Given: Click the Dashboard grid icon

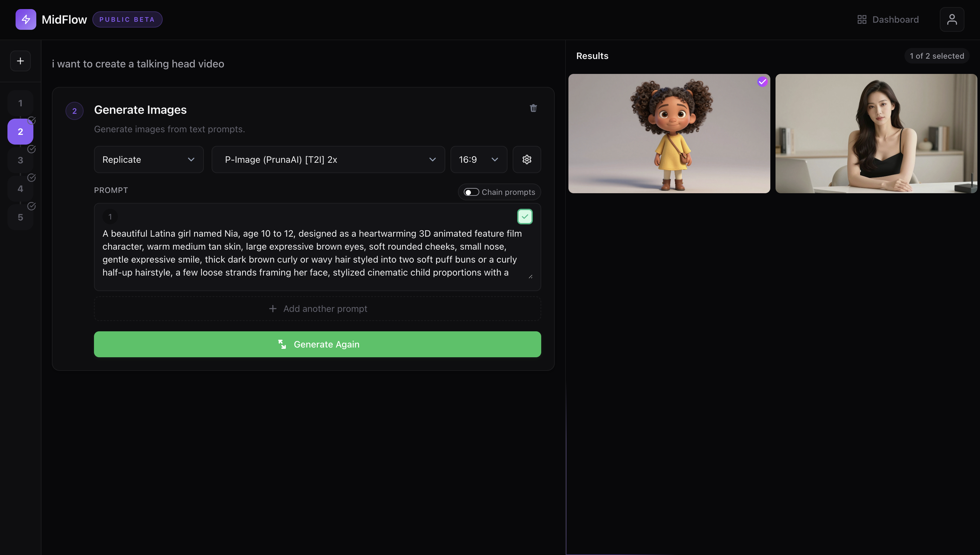Looking at the screenshot, I should click(862, 19).
